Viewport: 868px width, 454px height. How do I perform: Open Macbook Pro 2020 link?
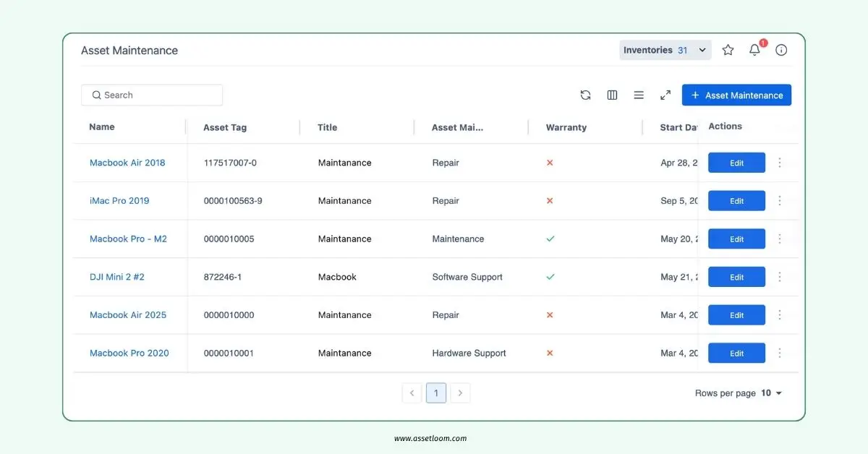129,353
